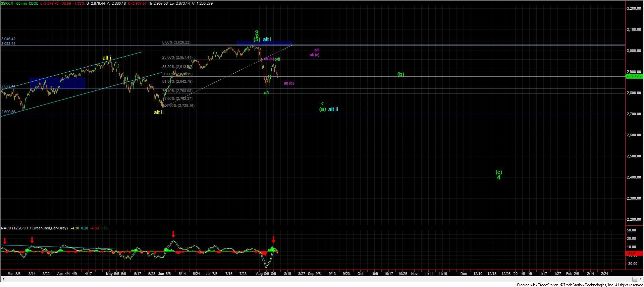Click the 2,699.56 horizontal line label

pyautogui.click(x=8, y=112)
